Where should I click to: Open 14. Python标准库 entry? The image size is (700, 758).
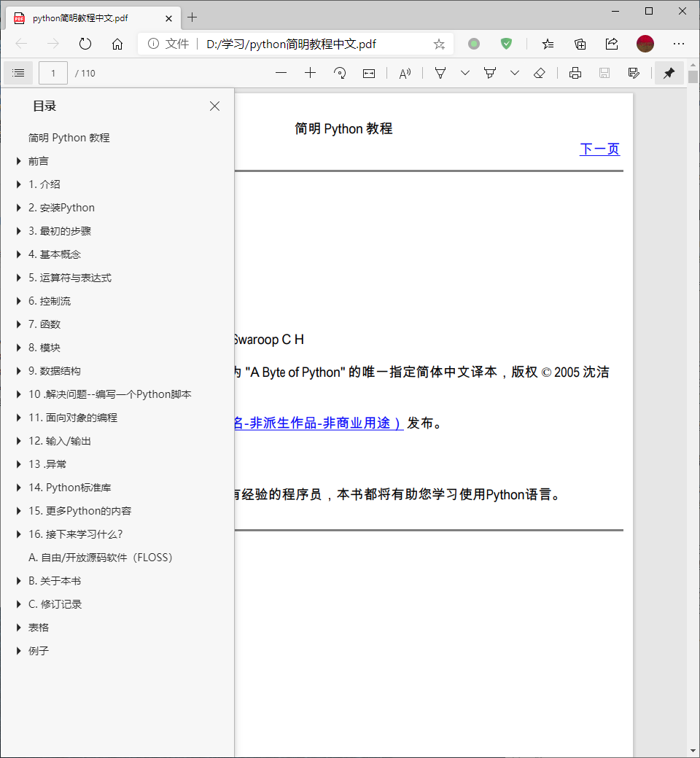[x=70, y=488]
